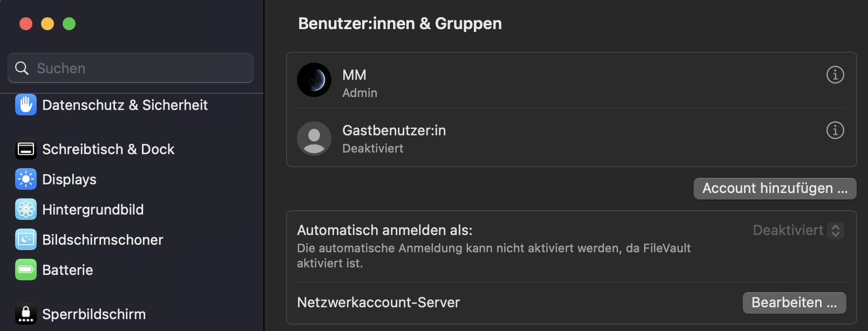This screenshot has width=868, height=331.
Task: Click the Sperrbildschirm lock icon
Action: pyautogui.click(x=26, y=314)
